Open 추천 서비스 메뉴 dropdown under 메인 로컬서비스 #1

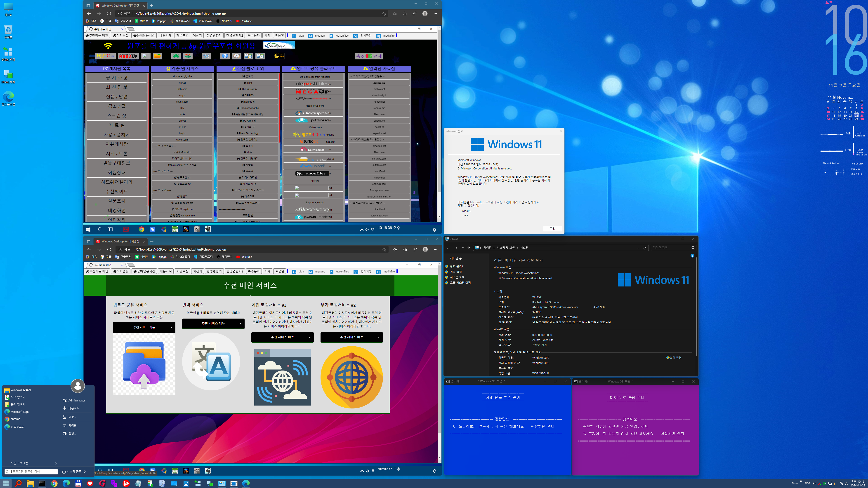pos(282,337)
